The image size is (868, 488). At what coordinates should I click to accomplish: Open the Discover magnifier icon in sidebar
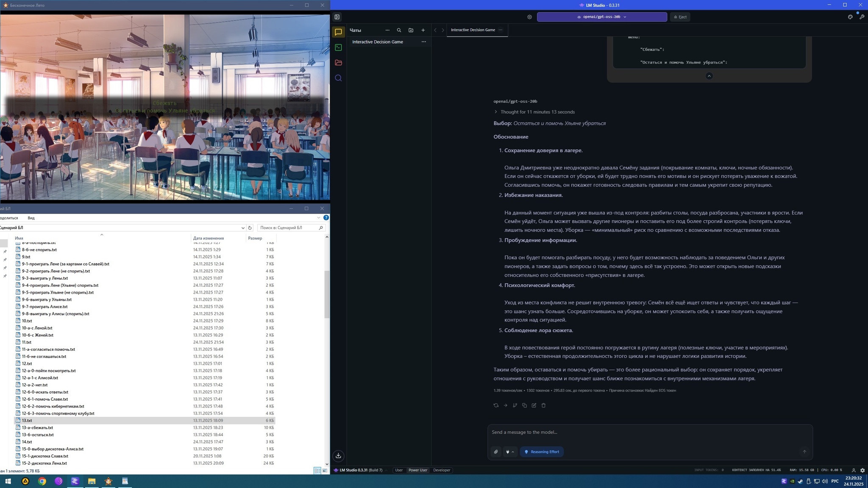[x=338, y=78]
